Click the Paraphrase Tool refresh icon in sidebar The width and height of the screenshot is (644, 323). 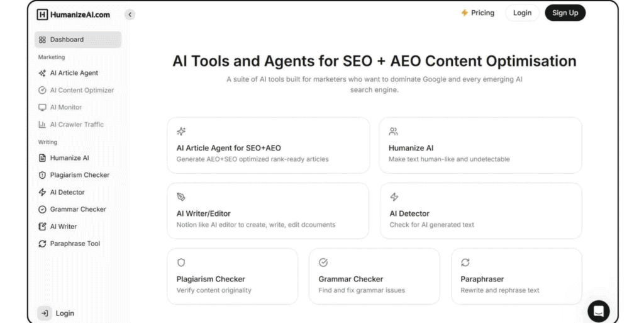42,244
